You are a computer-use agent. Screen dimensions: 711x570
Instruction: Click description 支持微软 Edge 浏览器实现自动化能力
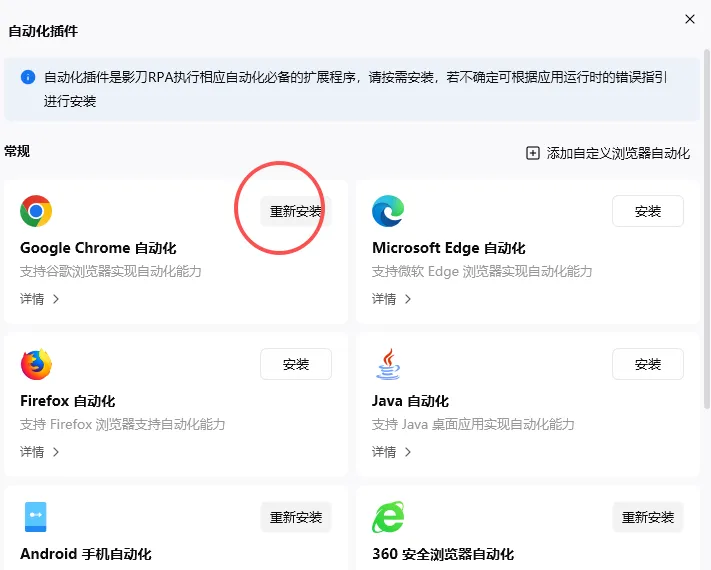pyautogui.click(x=482, y=271)
